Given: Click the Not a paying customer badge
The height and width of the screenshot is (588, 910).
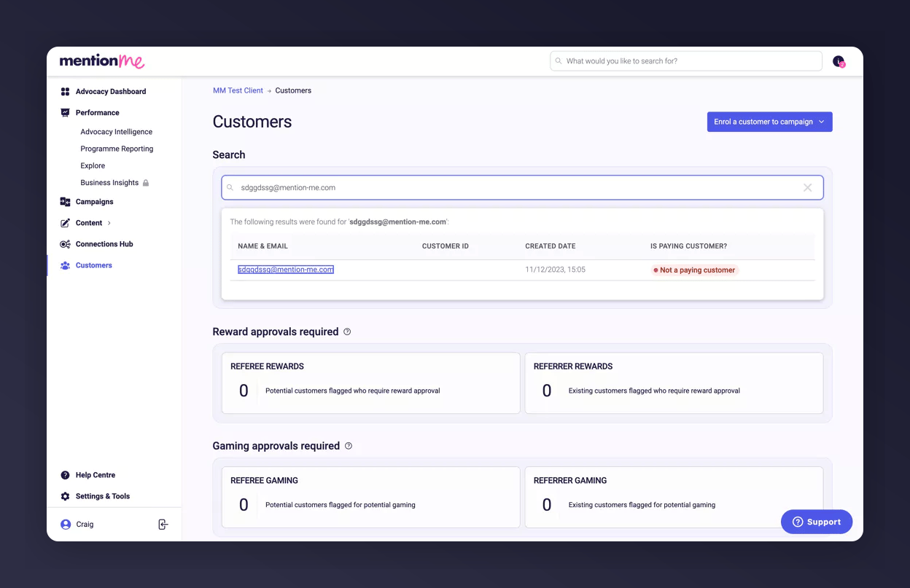Looking at the screenshot, I should (x=695, y=270).
